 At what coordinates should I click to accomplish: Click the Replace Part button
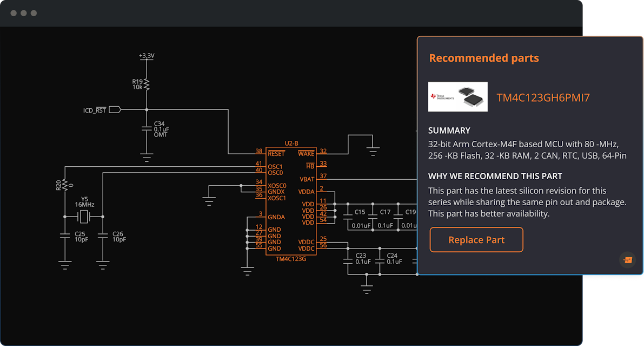click(x=476, y=240)
